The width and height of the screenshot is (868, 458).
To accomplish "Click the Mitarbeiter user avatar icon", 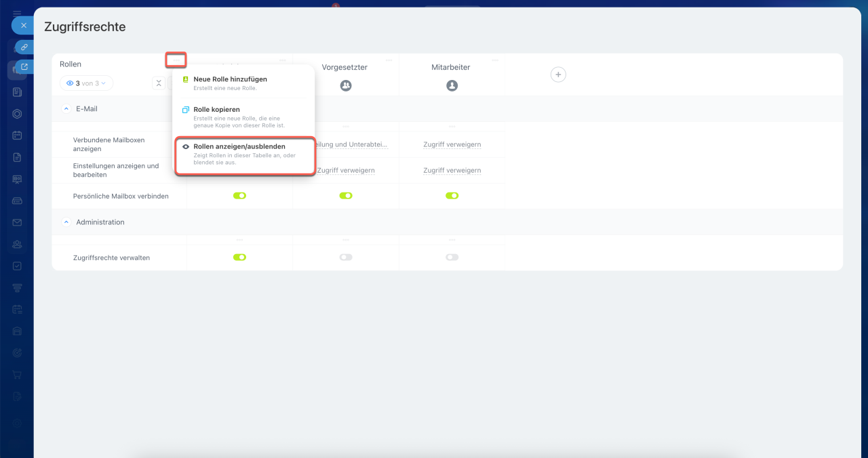I will (x=452, y=85).
